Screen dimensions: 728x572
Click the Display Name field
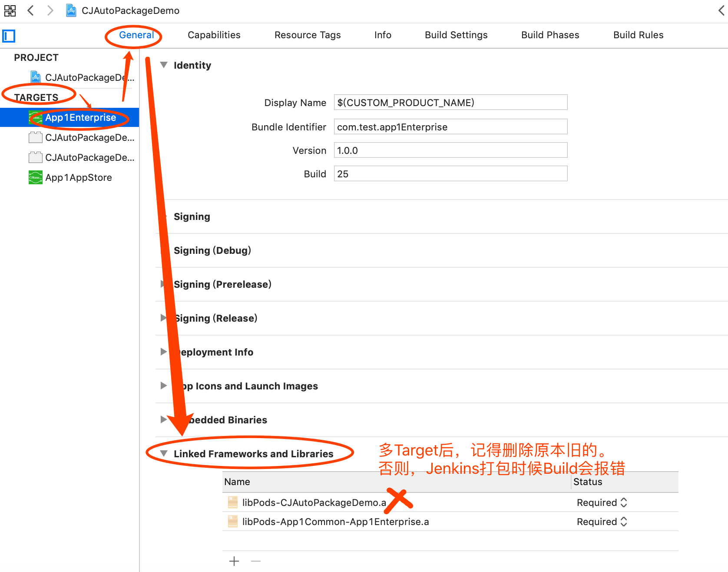coord(450,103)
